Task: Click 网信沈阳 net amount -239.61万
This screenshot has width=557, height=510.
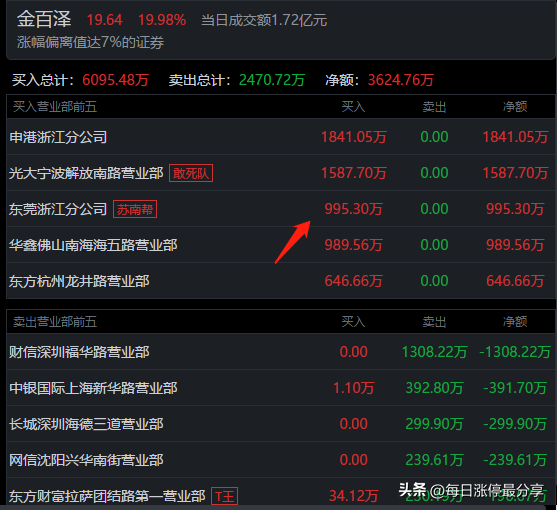Action: (515, 460)
